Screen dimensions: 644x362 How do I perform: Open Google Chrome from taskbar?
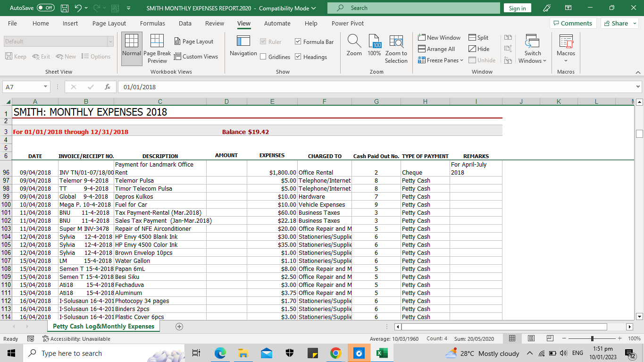click(336, 353)
